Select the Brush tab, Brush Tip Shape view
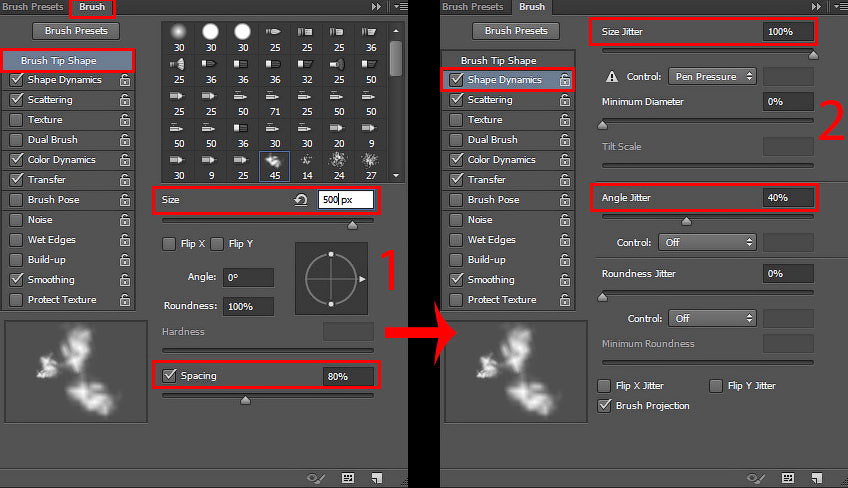Viewport: 848px width, 488px height. 92,6
